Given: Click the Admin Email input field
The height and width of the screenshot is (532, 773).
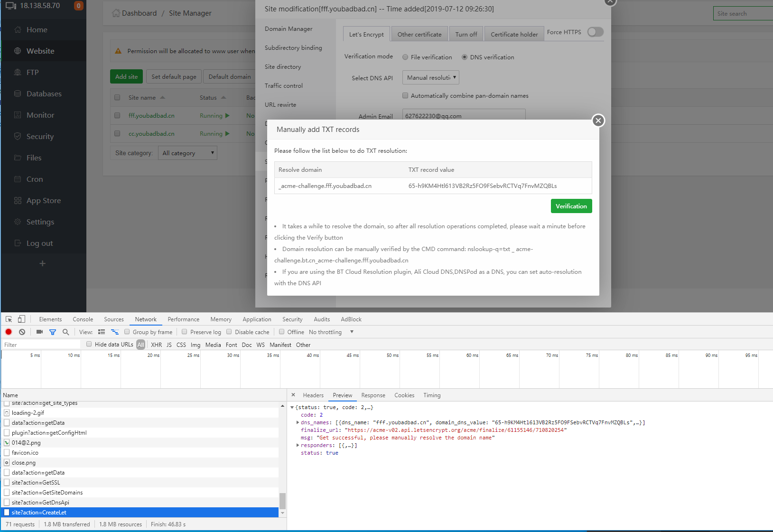Looking at the screenshot, I should coord(464,116).
